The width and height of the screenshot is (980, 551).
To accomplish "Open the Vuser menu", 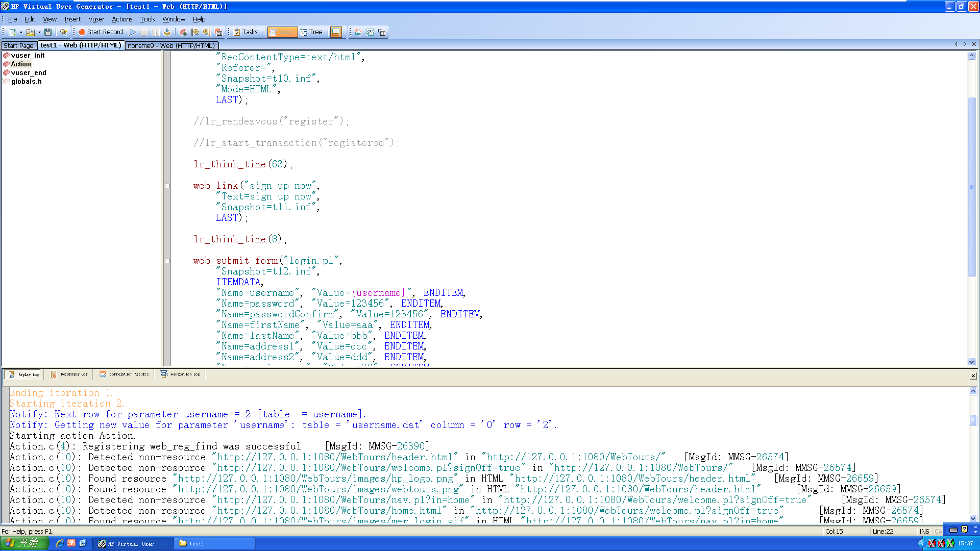I will click(96, 19).
